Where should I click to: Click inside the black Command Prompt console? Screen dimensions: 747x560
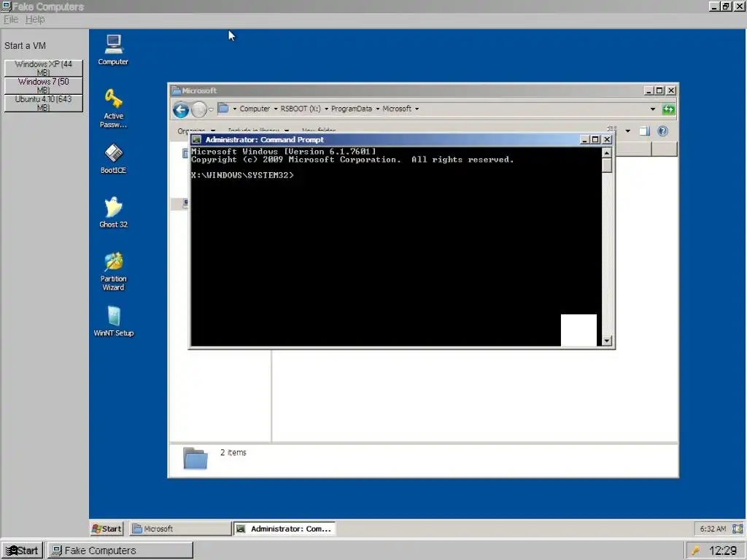click(x=396, y=246)
